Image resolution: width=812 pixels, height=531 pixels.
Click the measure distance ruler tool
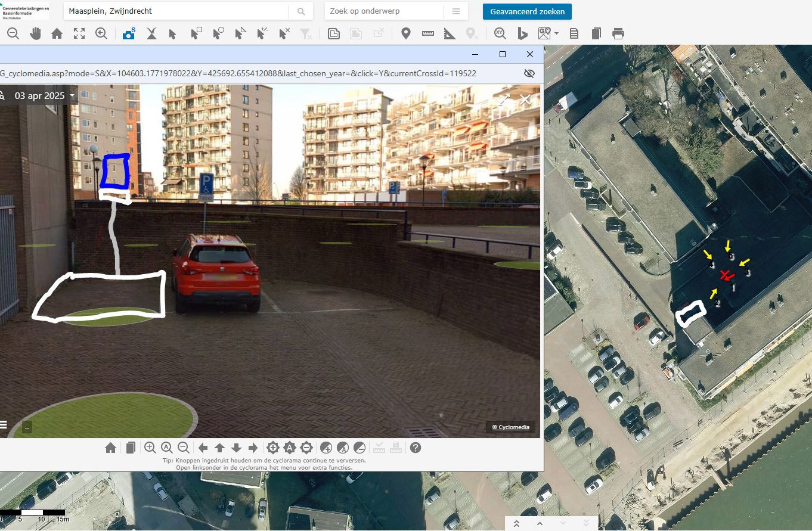(x=428, y=34)
